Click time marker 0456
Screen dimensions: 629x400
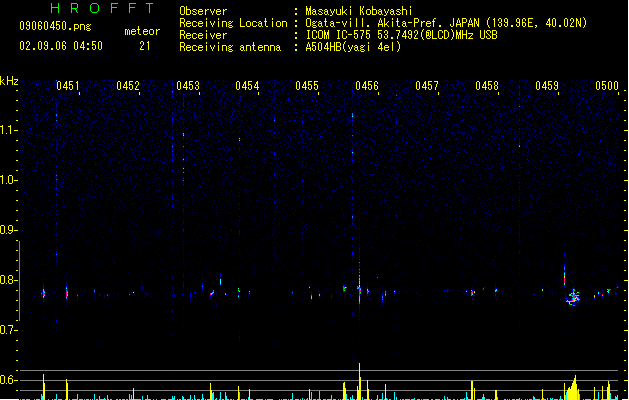point(367,86)
